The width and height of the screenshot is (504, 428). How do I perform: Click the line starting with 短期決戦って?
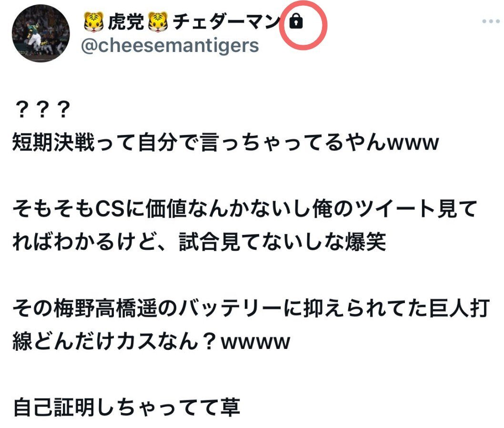point(226,143)
